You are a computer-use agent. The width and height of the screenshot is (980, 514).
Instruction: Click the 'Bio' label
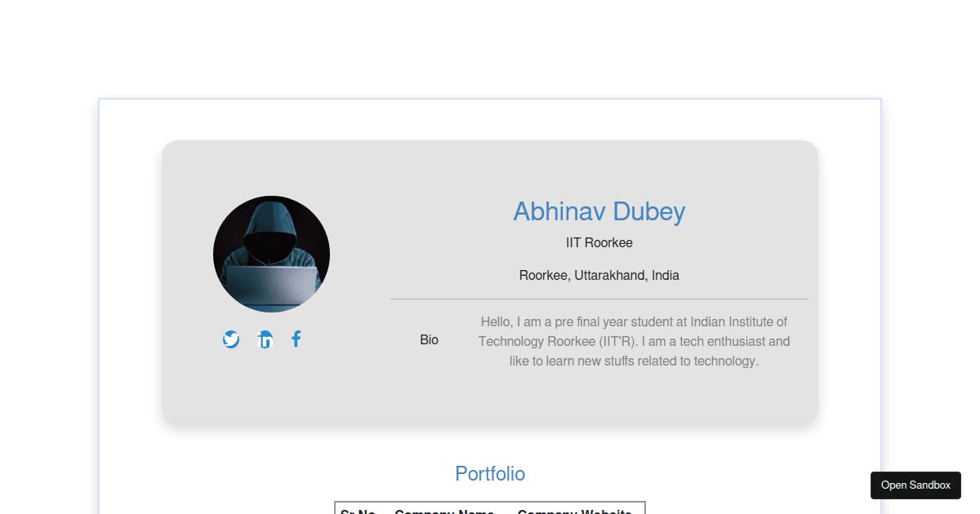429,339
